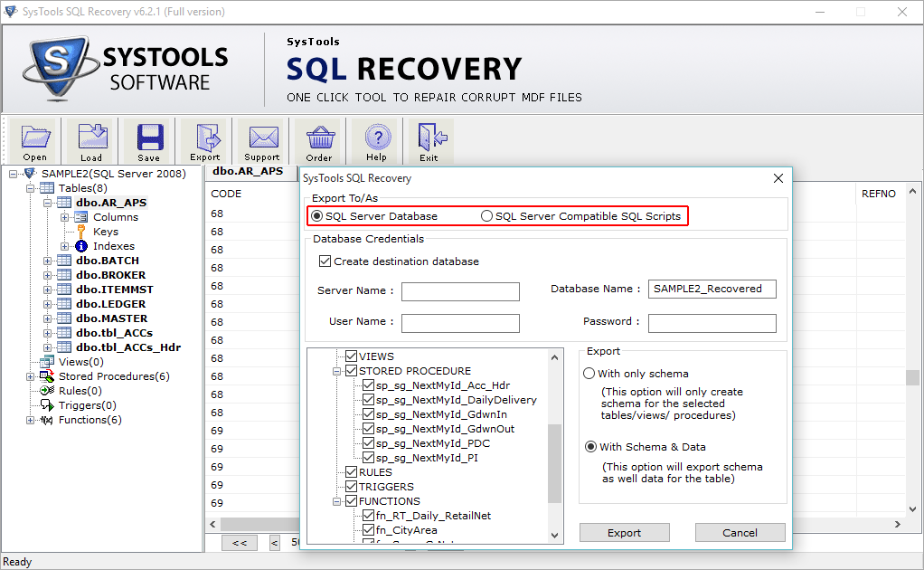The width and height of the screenshot is (924, 570).
Task: Click the Tables(8) folder icon
Action: tap(46, 188)
